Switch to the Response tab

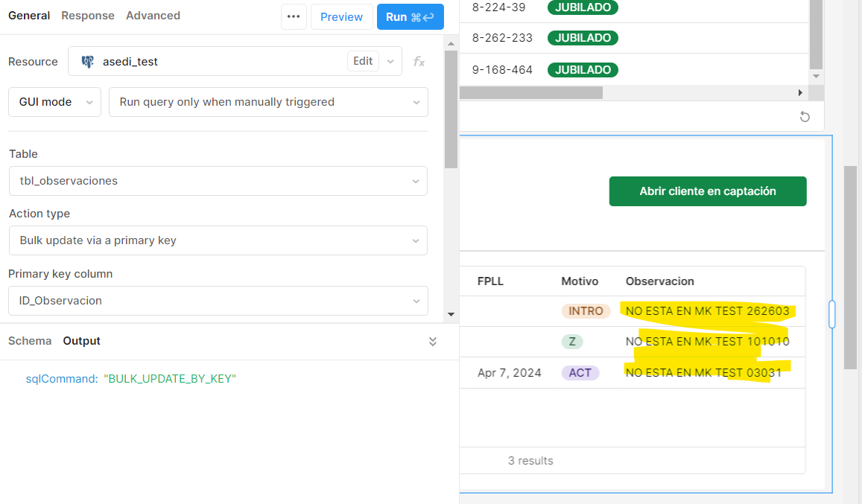tap(88, 16)
